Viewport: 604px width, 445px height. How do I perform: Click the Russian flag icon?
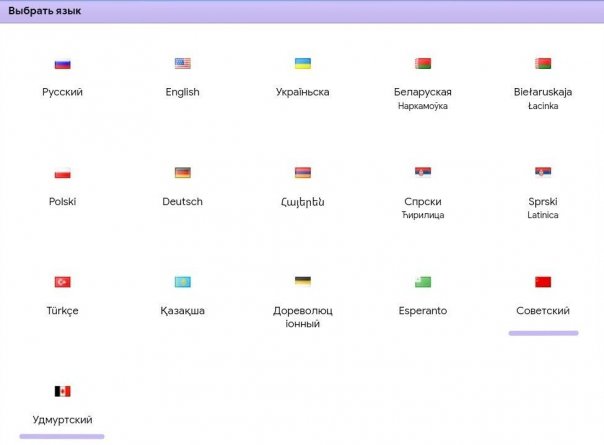coord(62,64)
